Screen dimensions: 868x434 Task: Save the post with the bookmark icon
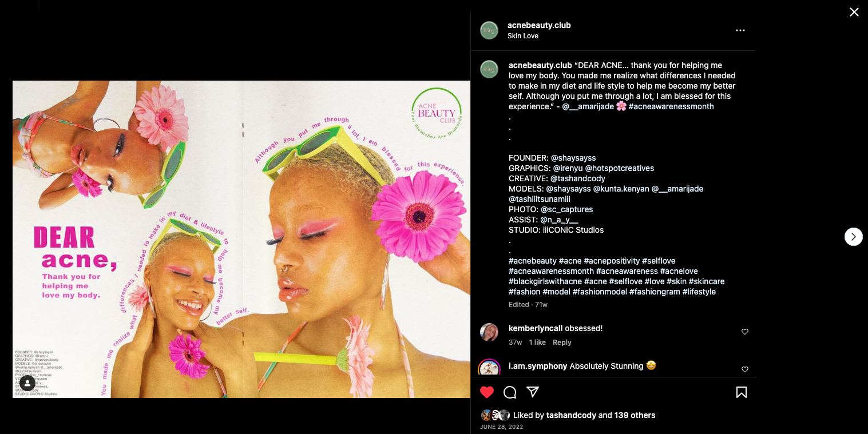(x=742, y=392)
